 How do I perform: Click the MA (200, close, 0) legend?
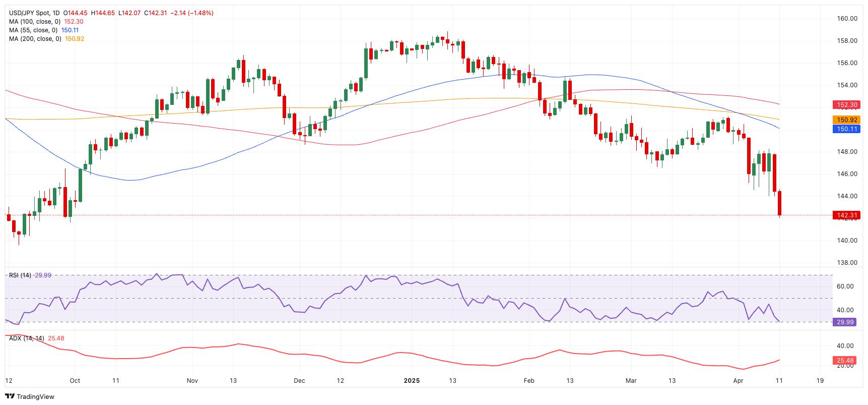[35, 39]
